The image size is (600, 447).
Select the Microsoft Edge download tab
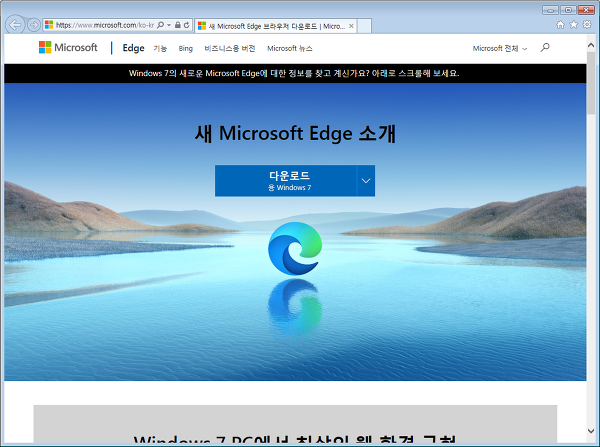click(x=275, y=26)
